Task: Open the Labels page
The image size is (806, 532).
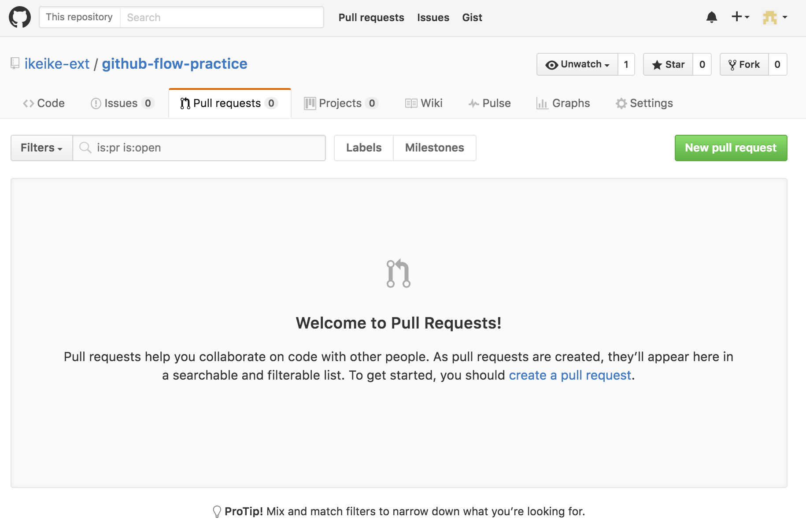Action: [x=364, y=148]
